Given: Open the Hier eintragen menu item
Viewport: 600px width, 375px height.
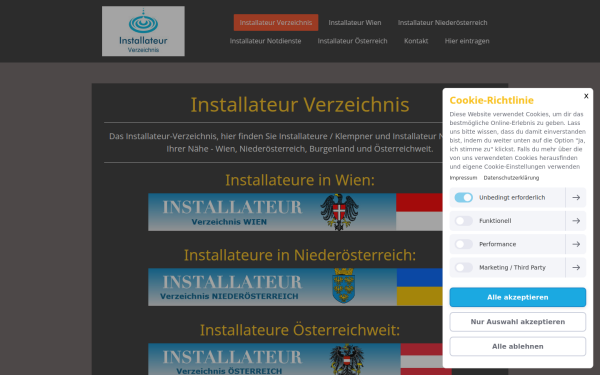Looking at the screenshot, I should tap(467, 41).
